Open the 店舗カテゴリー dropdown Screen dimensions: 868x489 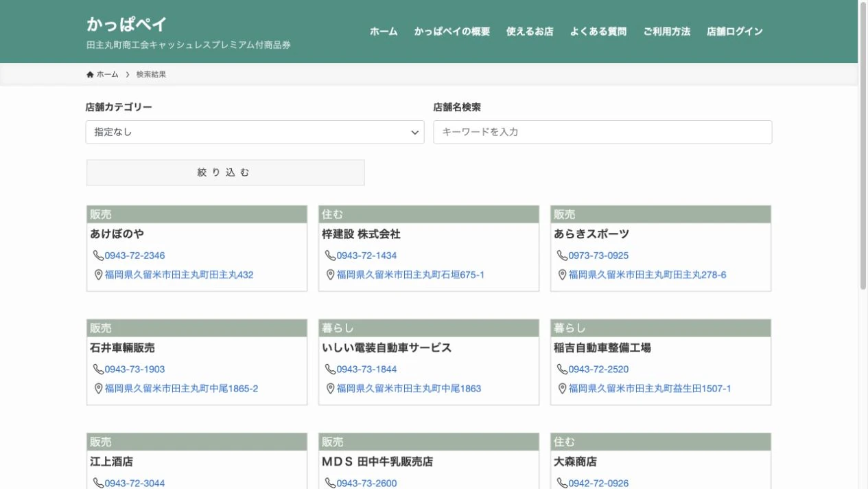point(255,132)
